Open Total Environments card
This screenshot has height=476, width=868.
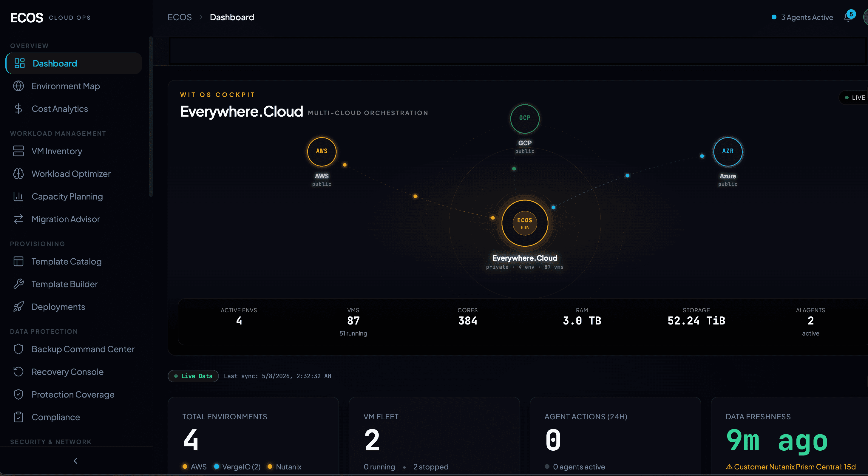pos(253,436)
